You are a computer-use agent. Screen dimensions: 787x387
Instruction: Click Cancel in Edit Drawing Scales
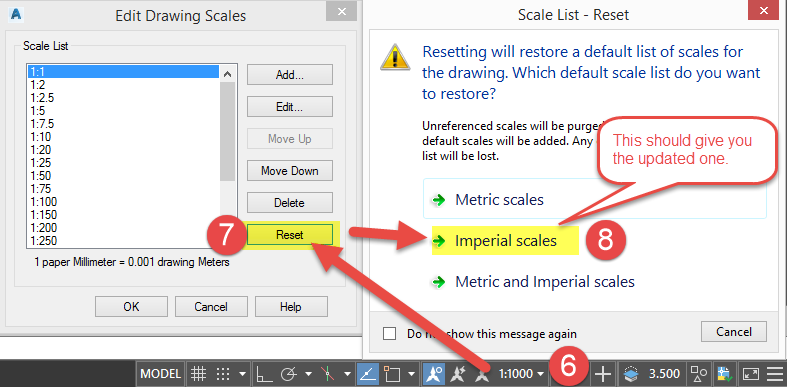pyautogui.click(x=211, y=306)
